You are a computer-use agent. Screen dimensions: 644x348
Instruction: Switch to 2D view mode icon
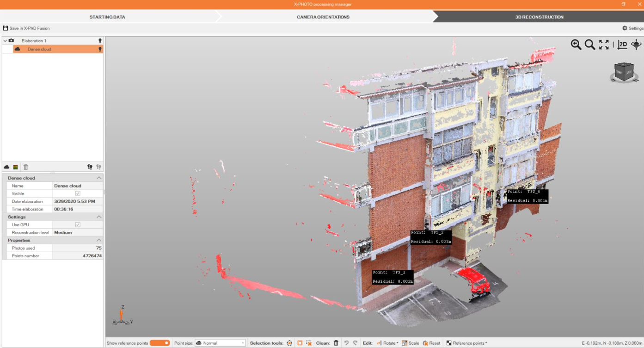point(622,44)
